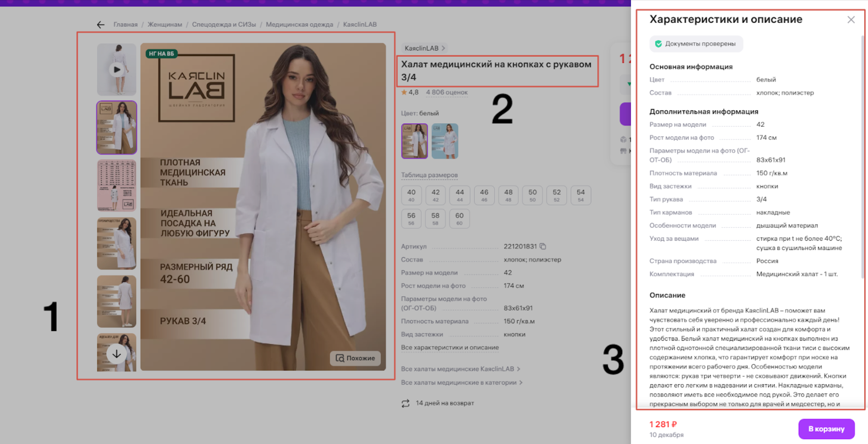
Task: Click the 14-day return icon
Action: [x=406, y=403]
